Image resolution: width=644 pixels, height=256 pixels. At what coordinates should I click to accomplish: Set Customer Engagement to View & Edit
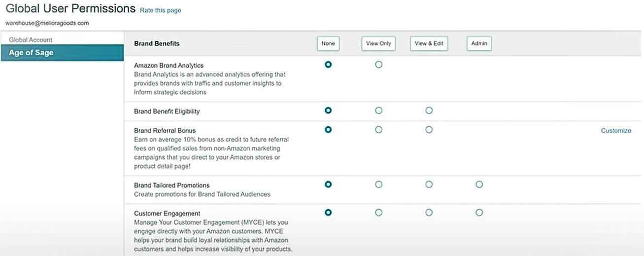[x=429, y=213]
